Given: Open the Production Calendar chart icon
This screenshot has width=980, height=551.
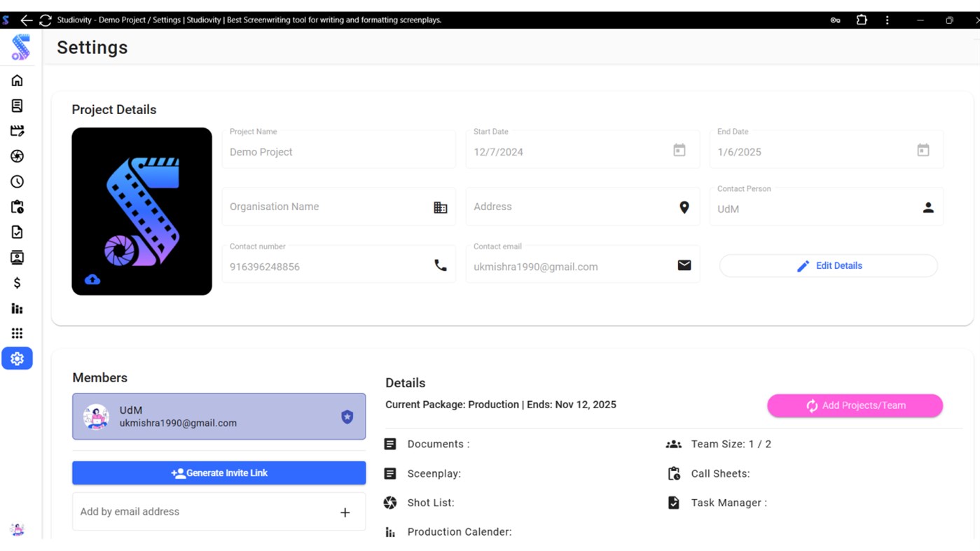Looking at the screenshot, I should pos(18,308).
